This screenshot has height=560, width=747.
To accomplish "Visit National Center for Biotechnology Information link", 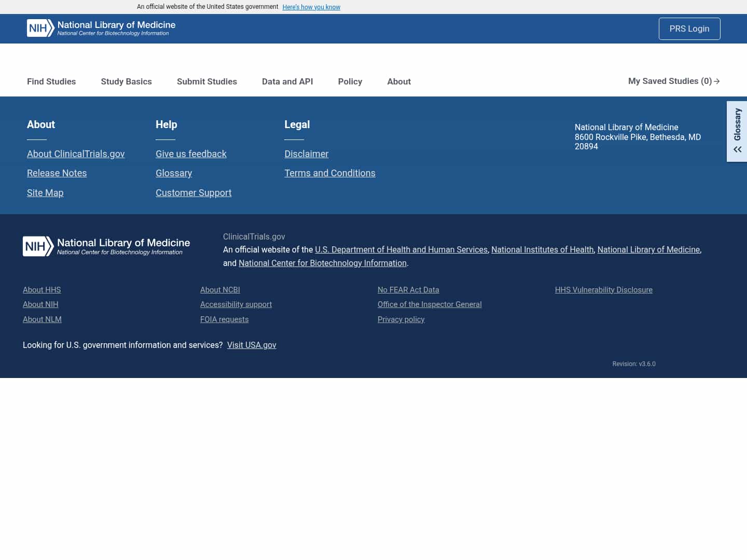I will click(x=322, y=263).
